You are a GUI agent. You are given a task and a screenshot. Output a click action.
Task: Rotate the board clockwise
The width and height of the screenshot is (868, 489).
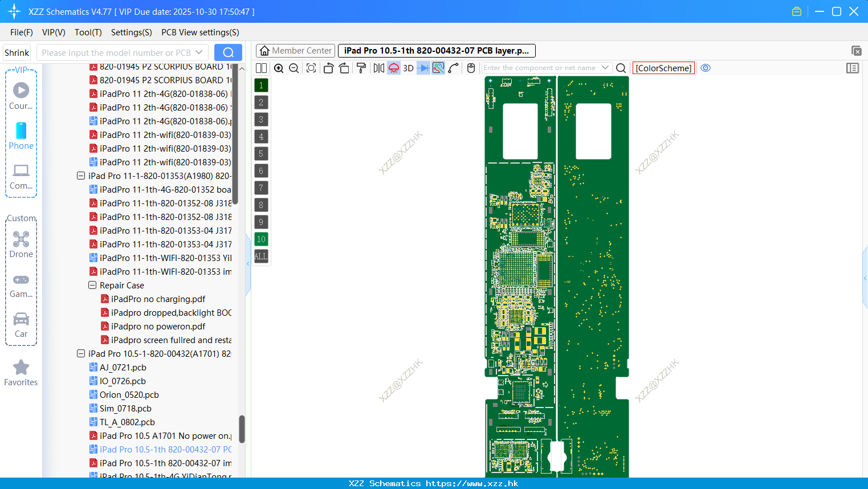coord(344,68)
